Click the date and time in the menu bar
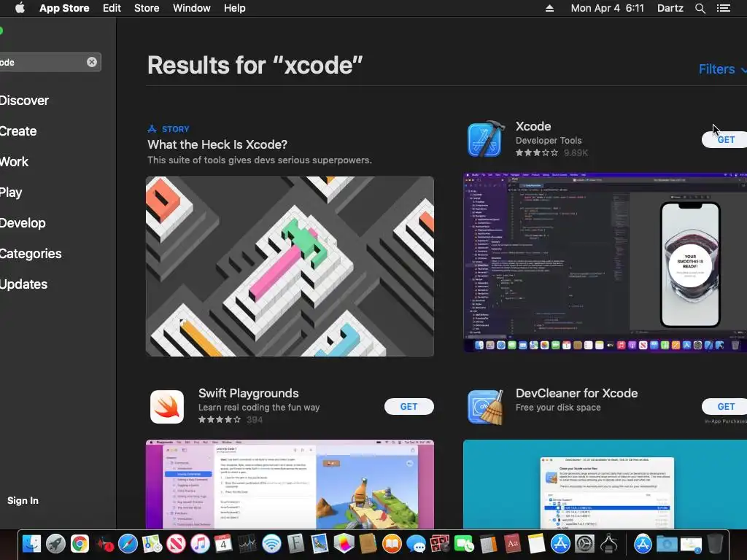This screenshot has height=560, width=747. [x=608, y=8]
